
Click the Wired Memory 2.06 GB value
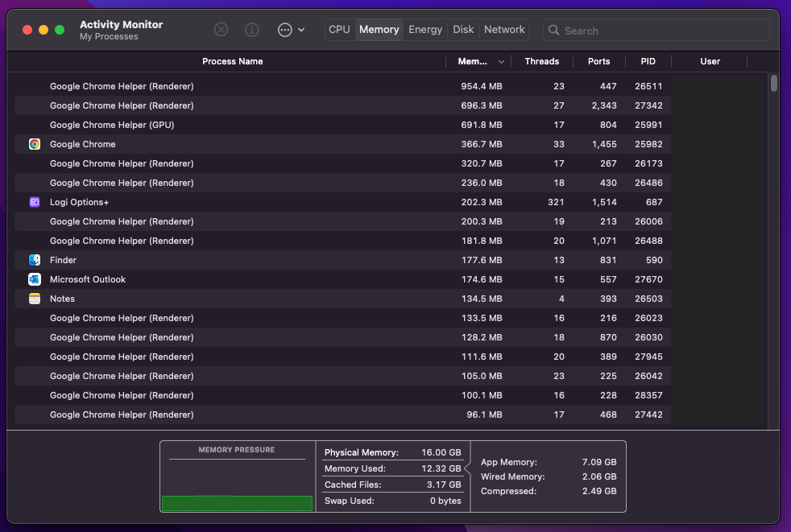[599, 476]
